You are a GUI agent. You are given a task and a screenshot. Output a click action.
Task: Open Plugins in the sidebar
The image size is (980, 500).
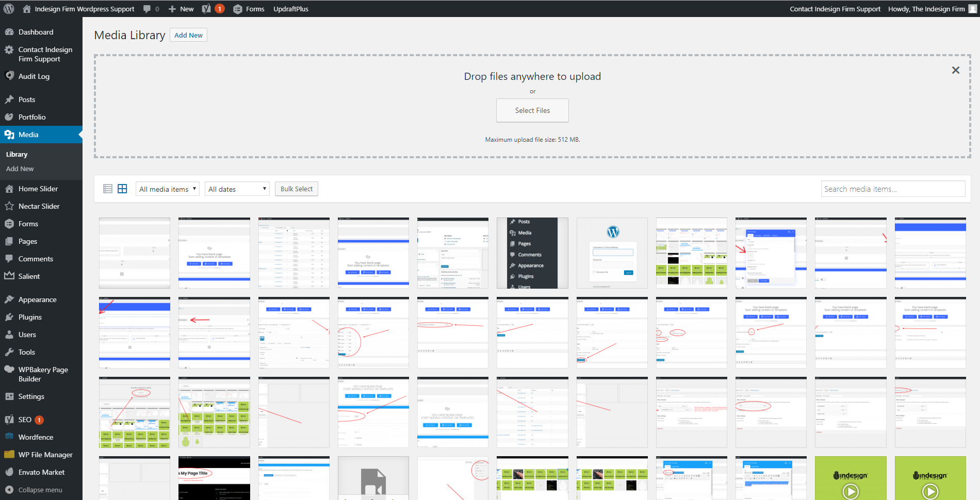coord(30,317)
